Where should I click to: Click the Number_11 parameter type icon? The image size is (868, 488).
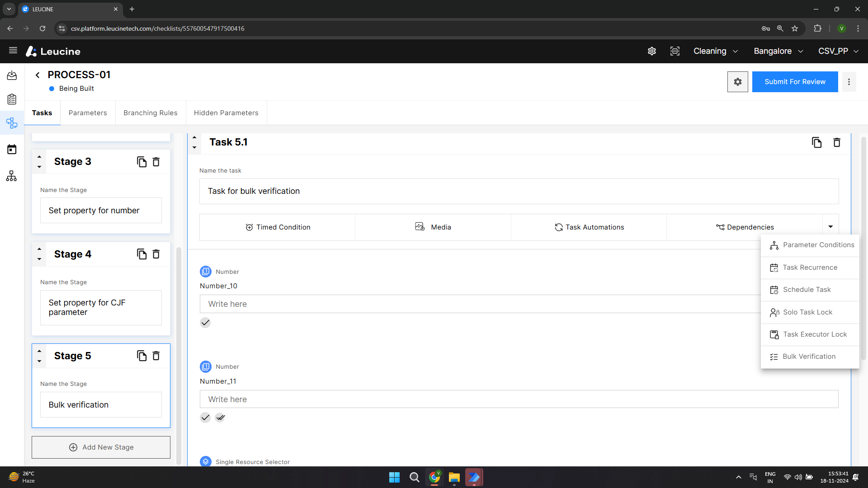click(206, 366)
